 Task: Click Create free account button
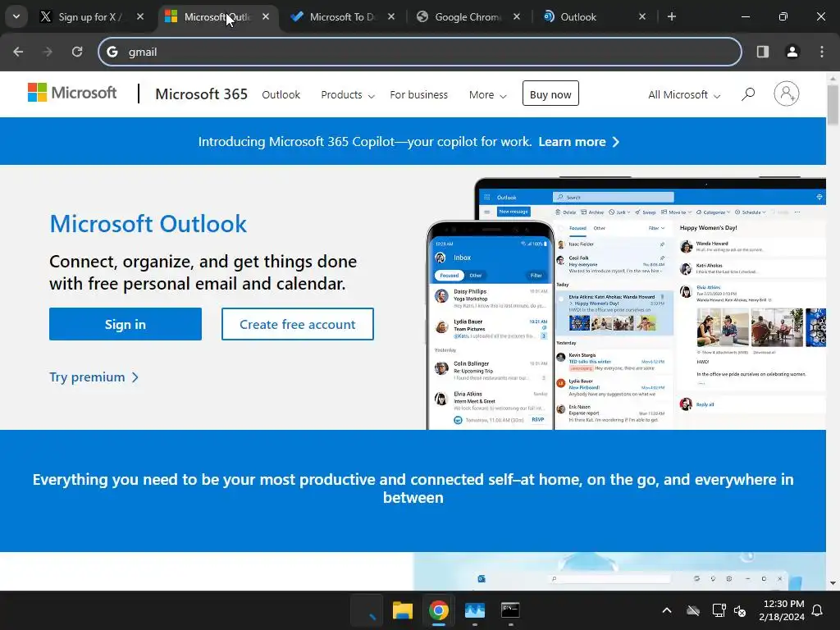pos(297,324)
